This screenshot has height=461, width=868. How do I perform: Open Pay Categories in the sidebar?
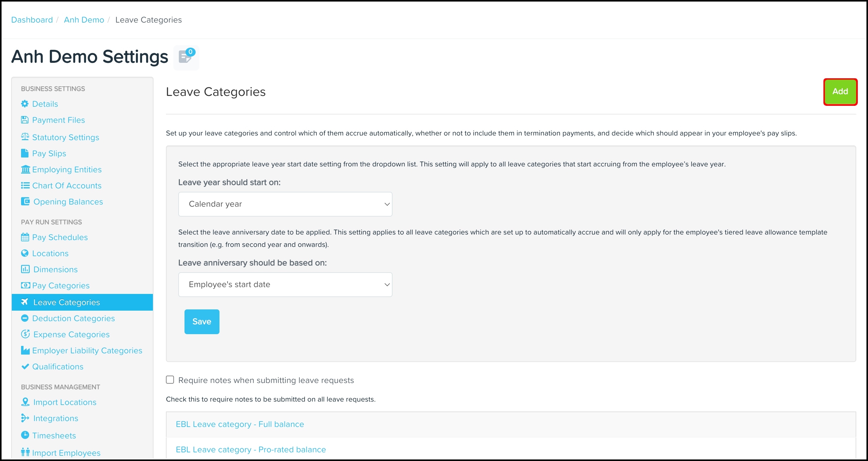(61, 286)
